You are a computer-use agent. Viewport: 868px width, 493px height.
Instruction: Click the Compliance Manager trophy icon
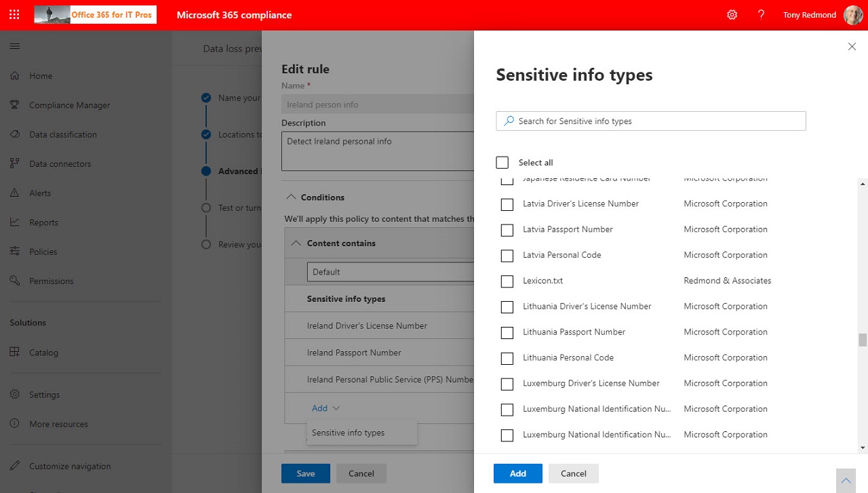15,105
